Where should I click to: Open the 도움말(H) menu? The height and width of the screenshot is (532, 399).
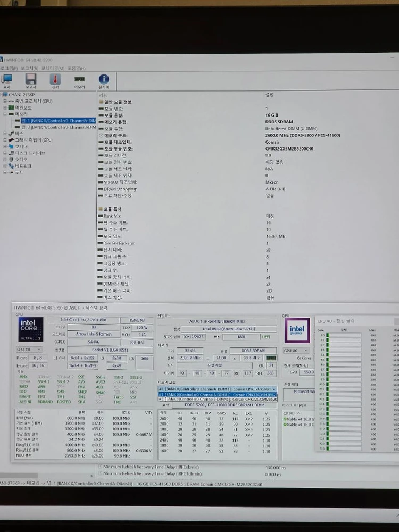(76, 68)
